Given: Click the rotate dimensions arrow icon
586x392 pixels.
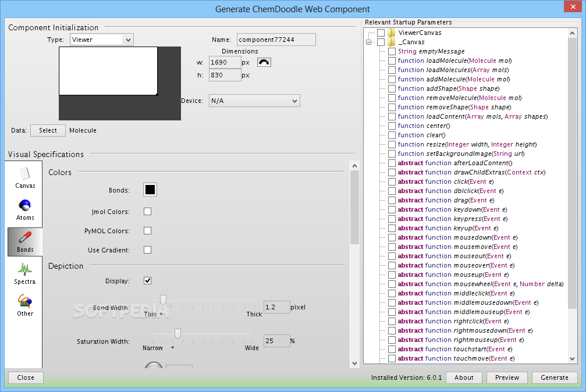Looking at the screenshot, I should pyautogui.click(x=264, y=62).
